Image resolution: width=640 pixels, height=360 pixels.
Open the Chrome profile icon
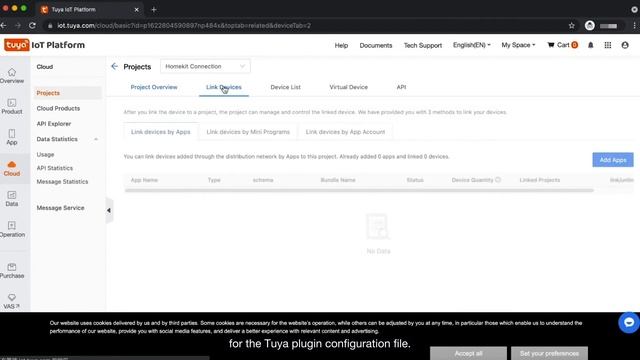pyautogui.click(x=589, y=25)
